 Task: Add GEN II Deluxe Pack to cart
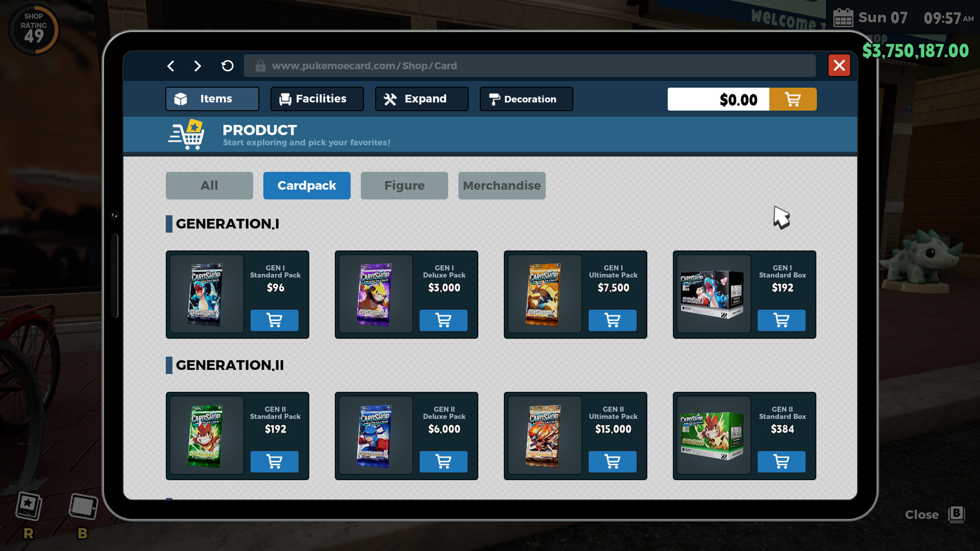point(443,462)
